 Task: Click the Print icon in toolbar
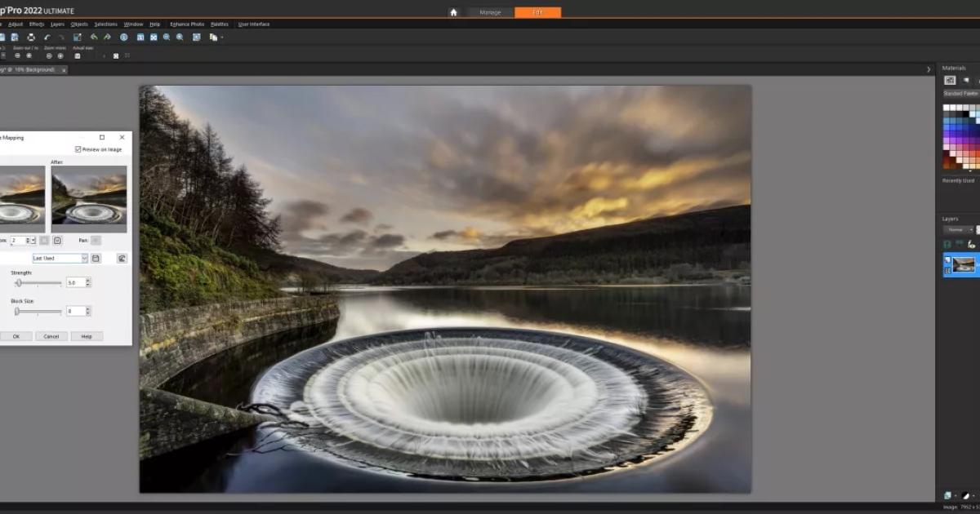[x=30, y=37]
